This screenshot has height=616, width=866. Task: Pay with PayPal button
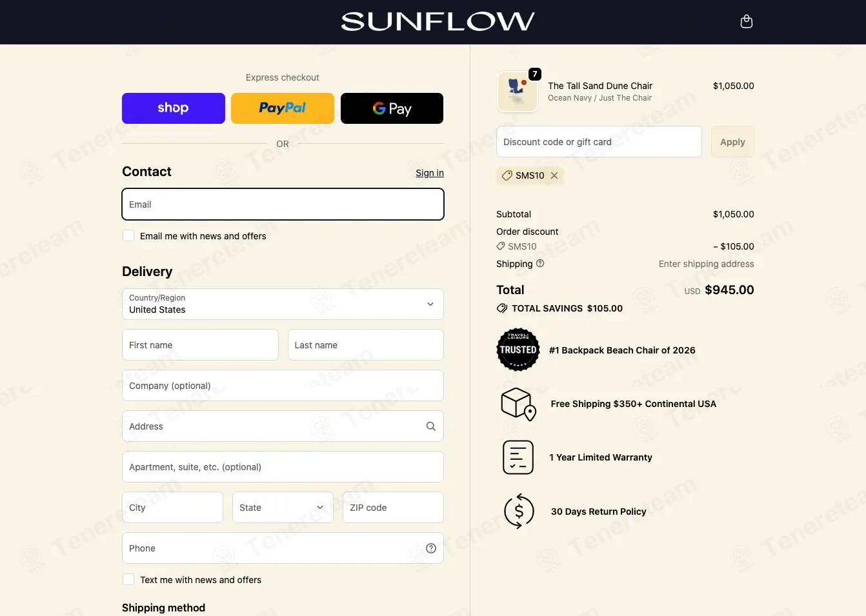[x=283, y=108]
